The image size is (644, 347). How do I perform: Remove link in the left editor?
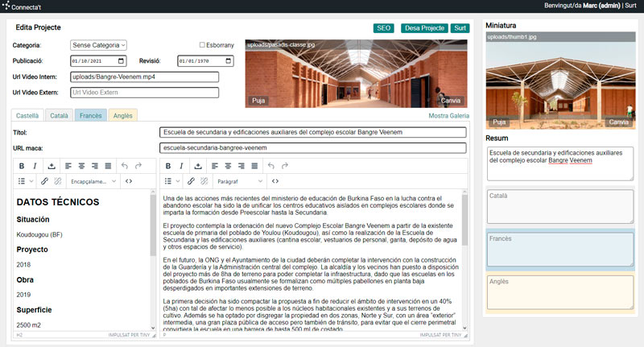58,181
